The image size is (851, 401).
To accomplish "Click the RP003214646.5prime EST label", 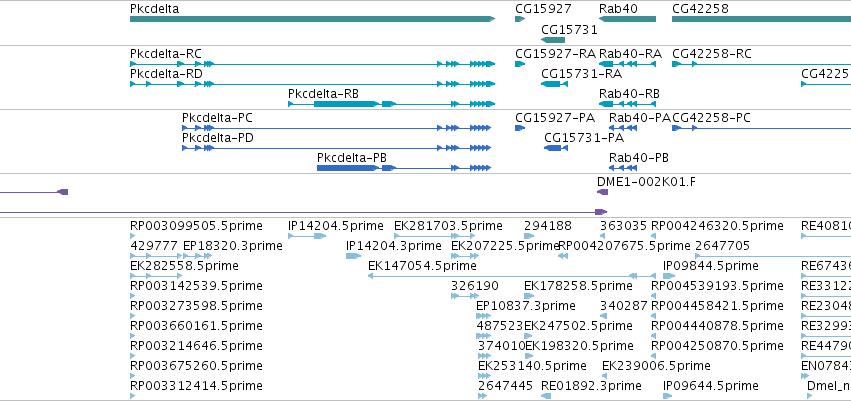I will click(196, 346).
